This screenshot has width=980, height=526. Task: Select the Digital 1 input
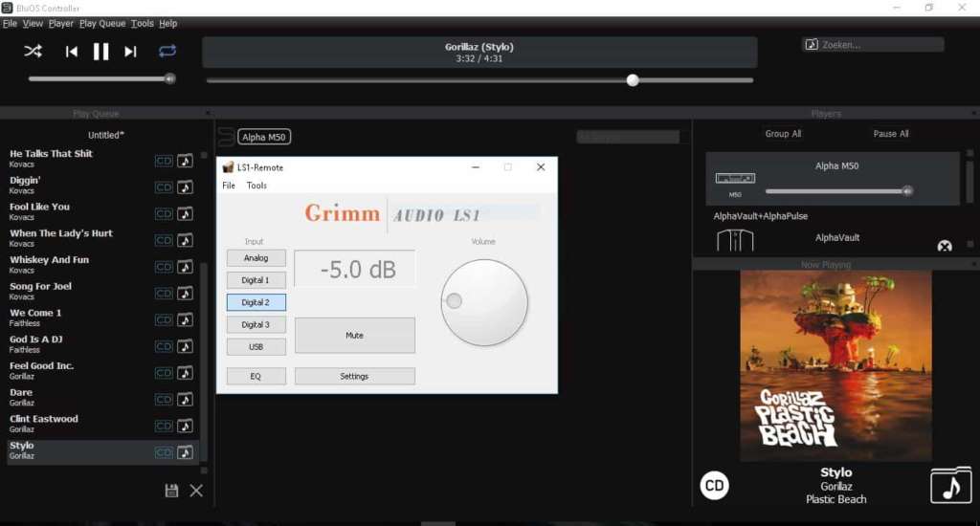(x=256, y=280)
